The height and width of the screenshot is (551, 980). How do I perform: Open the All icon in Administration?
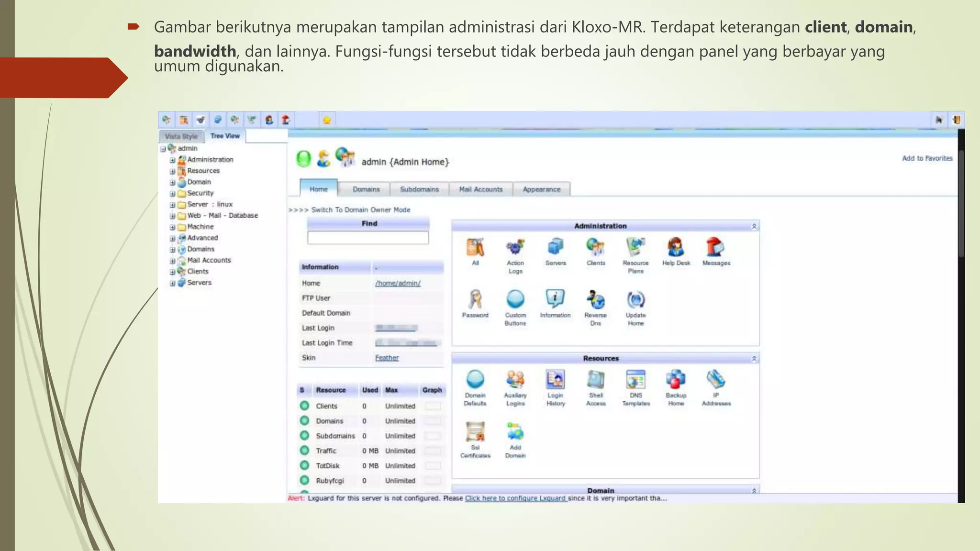pyautogui.click(x=475, y=247)
